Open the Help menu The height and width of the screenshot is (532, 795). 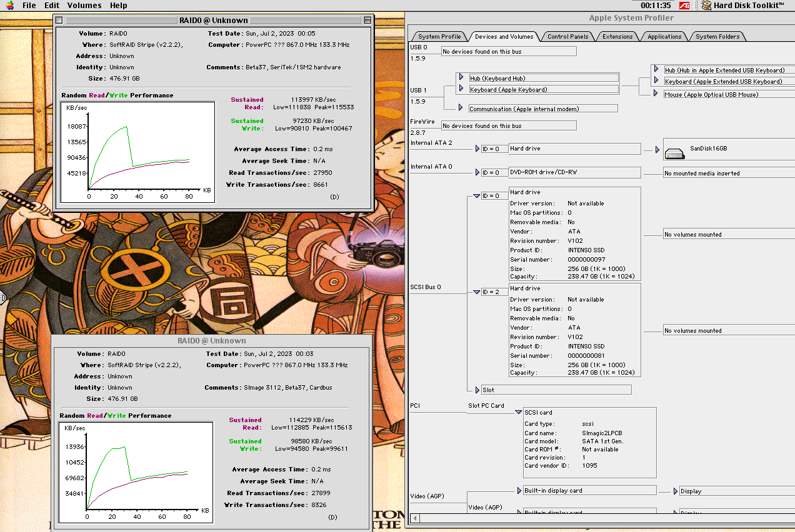(118, 5)
